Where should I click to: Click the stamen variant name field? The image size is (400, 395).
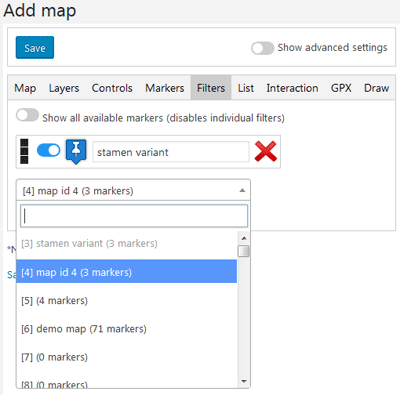click(x=171, y=152)
